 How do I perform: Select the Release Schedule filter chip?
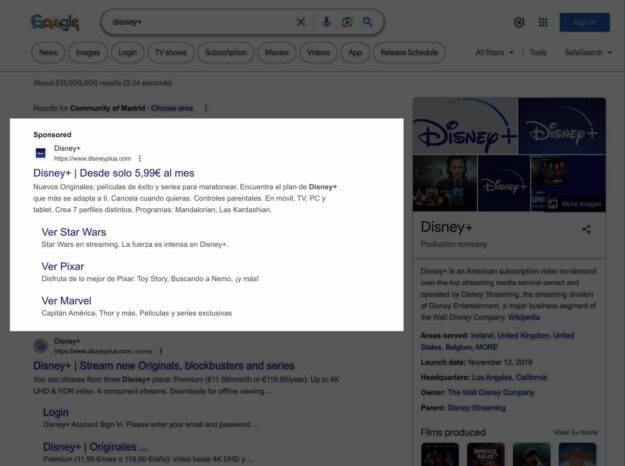[409, 53]
